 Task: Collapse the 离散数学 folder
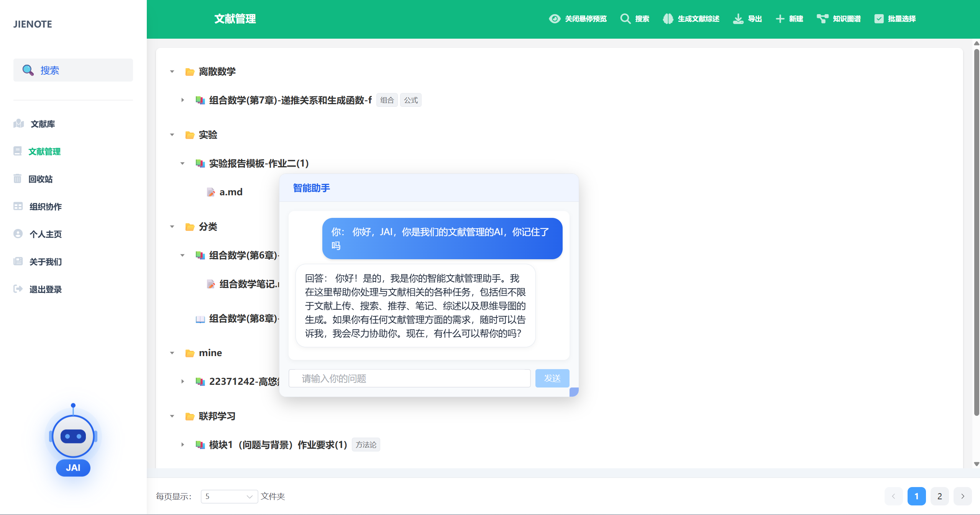pyautogui.click(x=172, y=72)
